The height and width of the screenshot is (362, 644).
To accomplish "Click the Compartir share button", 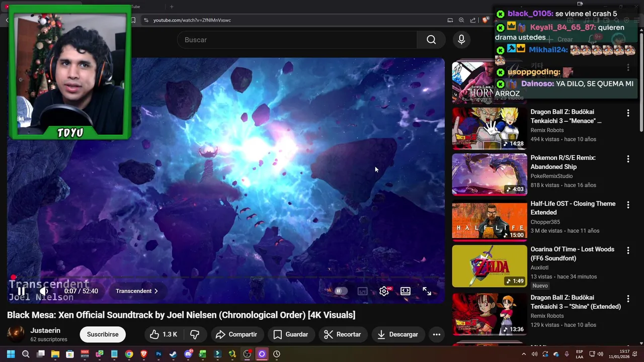I will coord(236,334).
